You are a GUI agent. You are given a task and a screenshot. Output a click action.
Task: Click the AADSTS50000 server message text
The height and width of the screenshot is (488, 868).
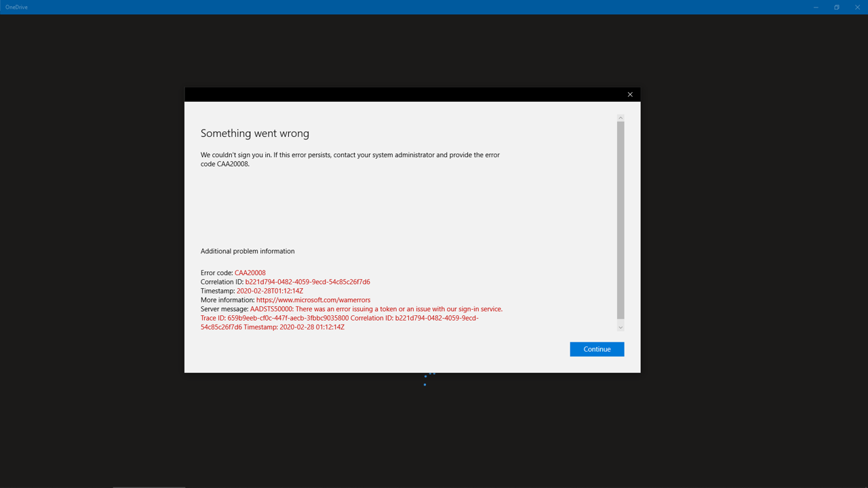click(x=376, y=309)
